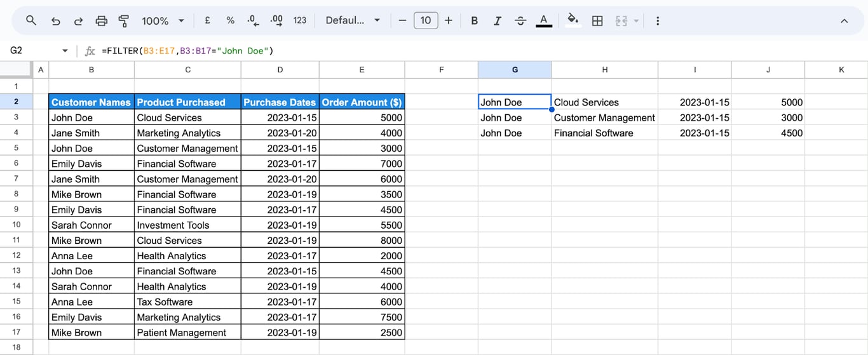
Task: Open the Name box dropdown arrow
Action: [65, 51]
